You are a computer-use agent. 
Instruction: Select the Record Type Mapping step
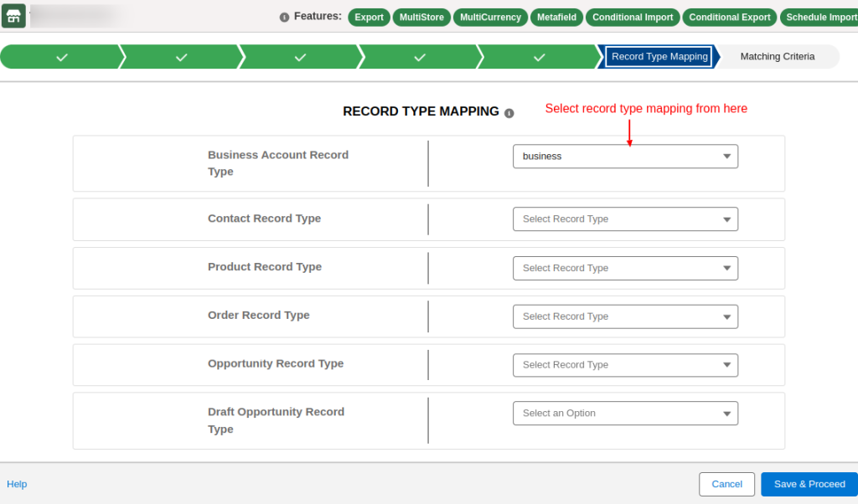659,57
